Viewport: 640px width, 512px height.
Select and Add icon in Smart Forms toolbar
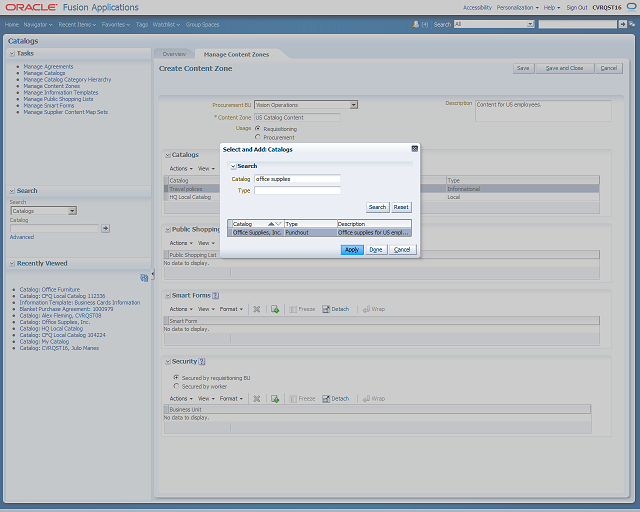pyautogui.click(x=275, y=309)
